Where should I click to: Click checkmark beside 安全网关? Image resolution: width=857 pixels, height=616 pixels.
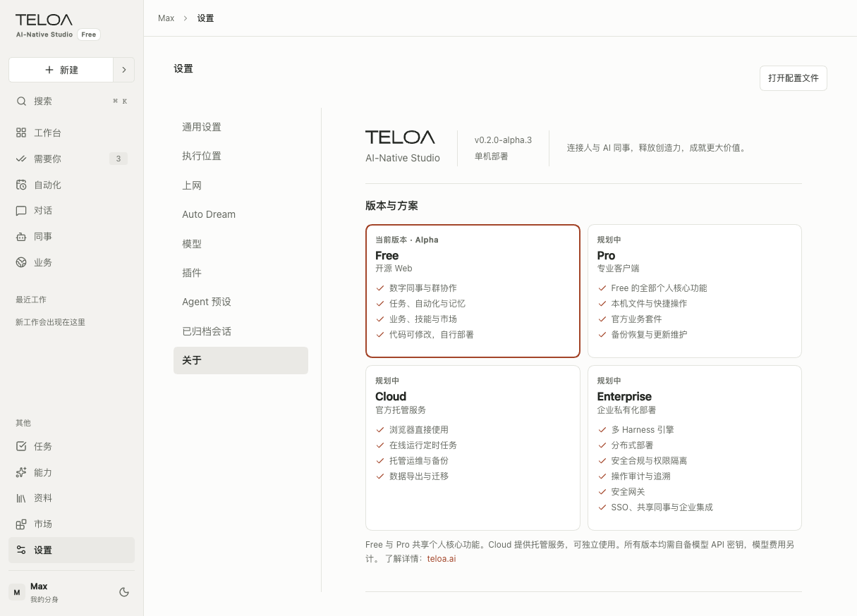[602, 492]
